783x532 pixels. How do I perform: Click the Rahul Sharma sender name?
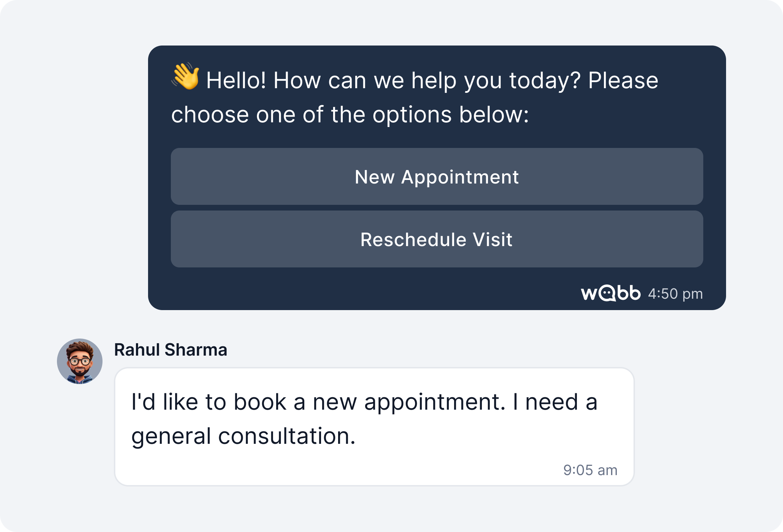click(170, 350)
